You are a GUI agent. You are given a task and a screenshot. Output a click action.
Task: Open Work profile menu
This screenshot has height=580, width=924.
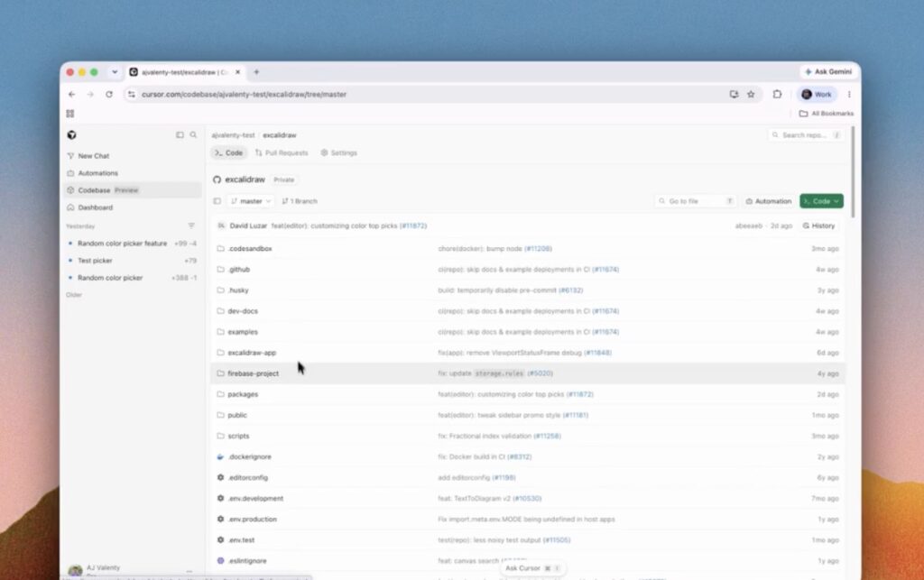coord(816,94)
